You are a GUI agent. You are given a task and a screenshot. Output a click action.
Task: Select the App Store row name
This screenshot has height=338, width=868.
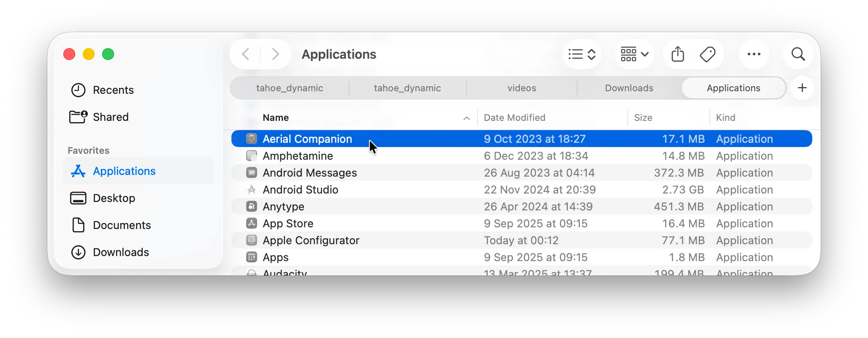coord(288,224)
